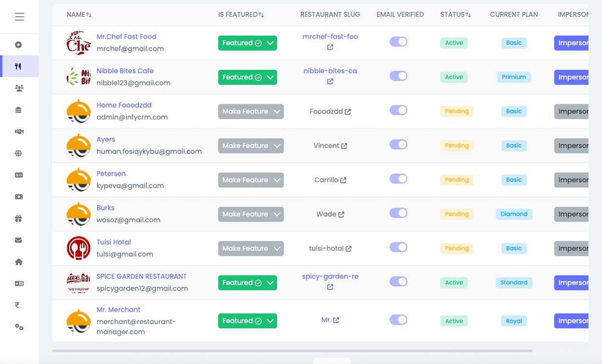Click the rupee currency sidebar icon
Image resolution: width=602 pixels, height=364 pixels.
17,305
